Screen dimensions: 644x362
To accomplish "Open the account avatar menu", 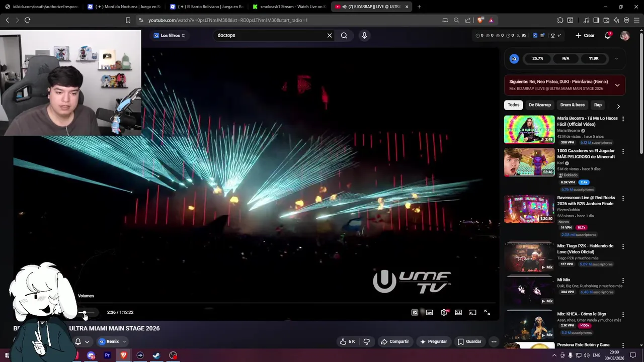I will coord(625,35).
